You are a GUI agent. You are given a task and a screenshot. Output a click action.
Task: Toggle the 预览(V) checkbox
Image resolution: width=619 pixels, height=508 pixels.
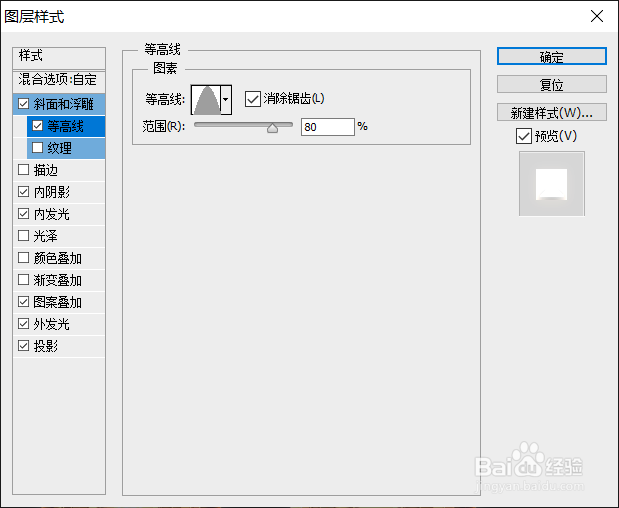524,136
